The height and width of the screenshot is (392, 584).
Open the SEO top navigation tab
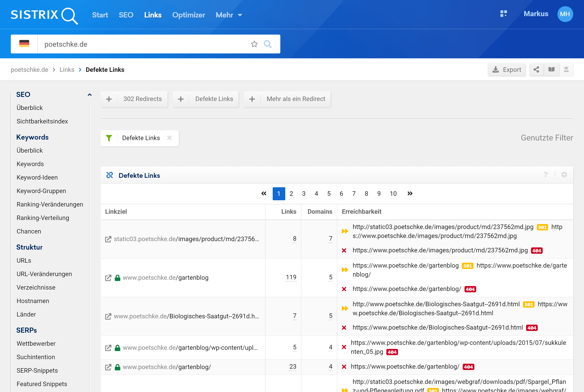[126, 15]
